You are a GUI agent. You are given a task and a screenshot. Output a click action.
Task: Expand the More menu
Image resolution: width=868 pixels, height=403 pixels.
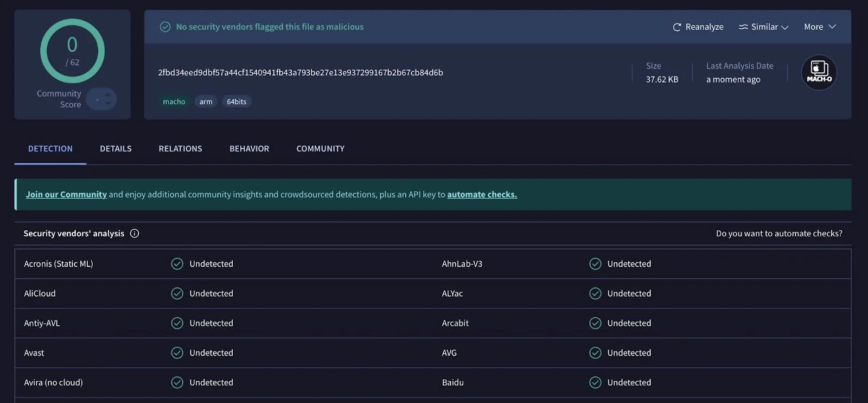[x=820, y=27]
